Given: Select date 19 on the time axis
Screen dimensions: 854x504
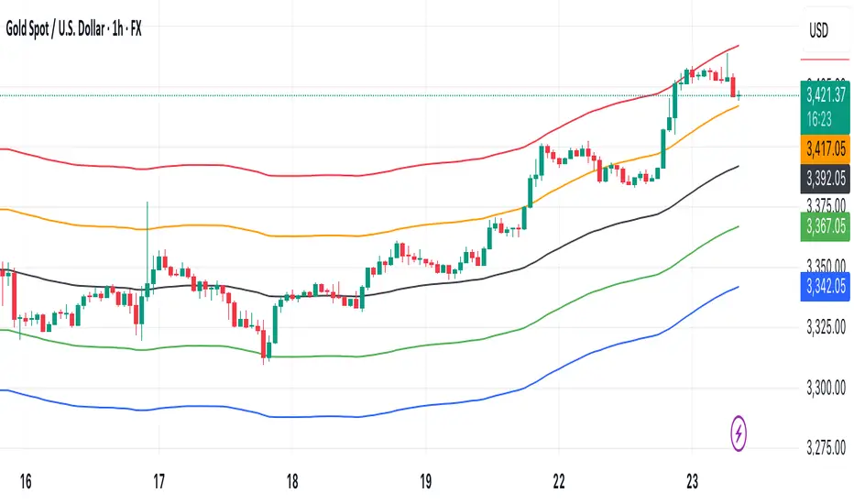Looking at the screenshot, I should click(x=425, y=482).
